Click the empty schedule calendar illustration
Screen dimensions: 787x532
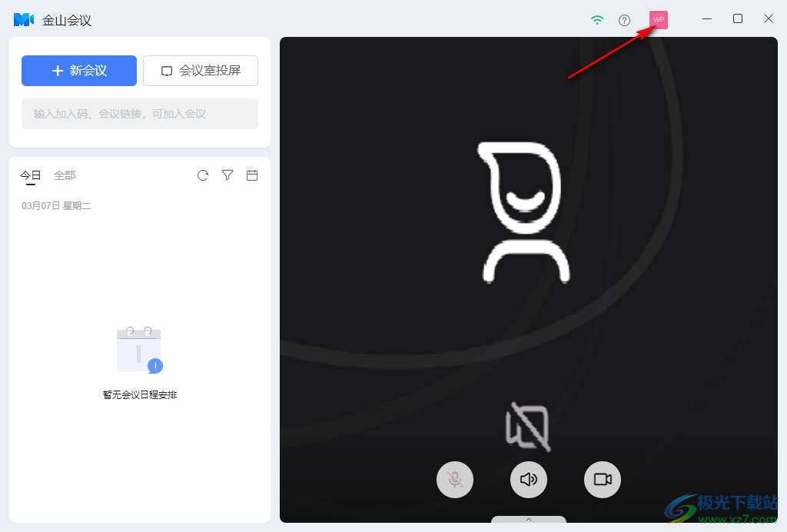139,350
